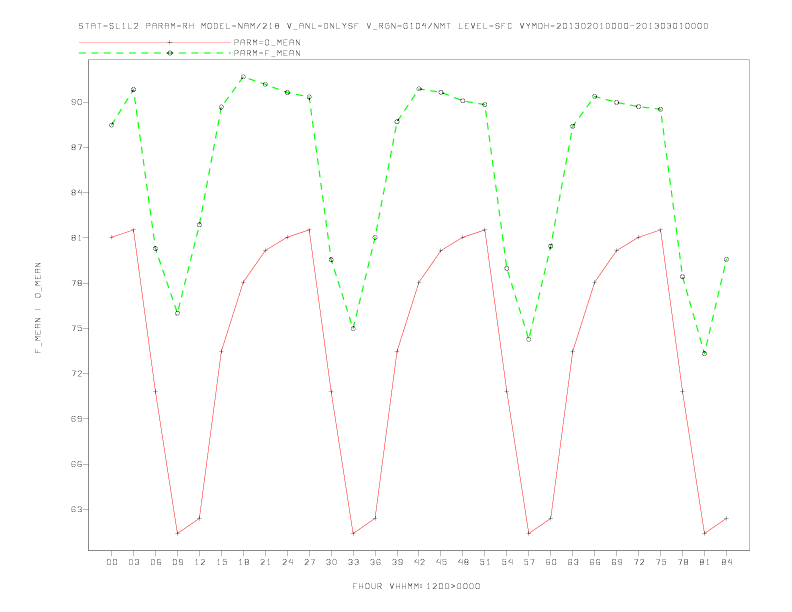
Task: Click x-axis tick label 06
Action: pyautogui.click(x=156, y=562)
